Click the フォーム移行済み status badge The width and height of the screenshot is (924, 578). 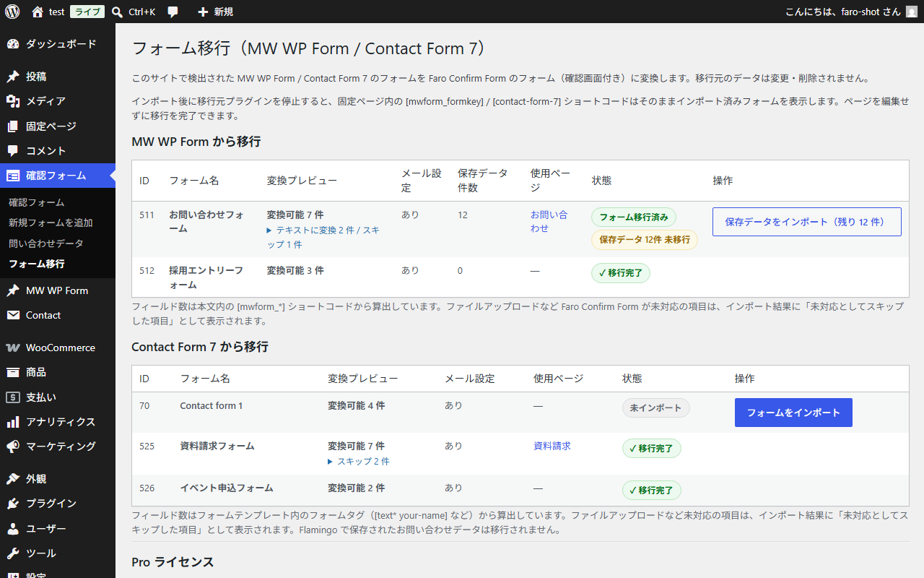point(634,217)
